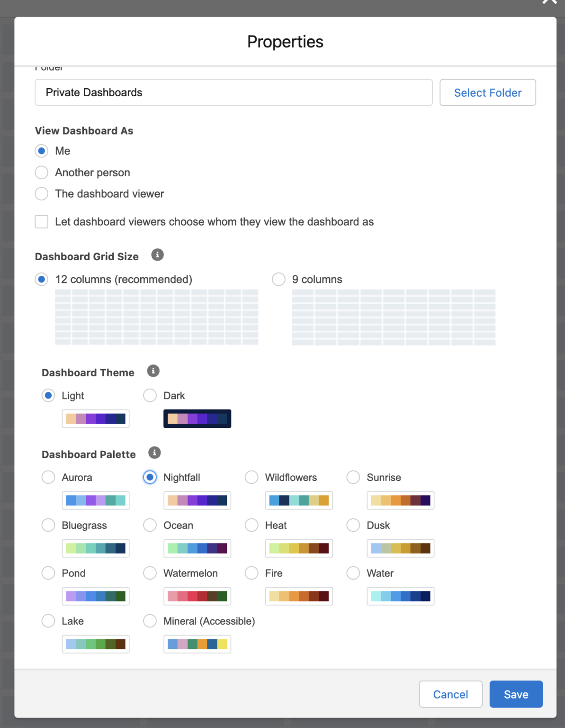Select The dashboard viewer option

42,193
